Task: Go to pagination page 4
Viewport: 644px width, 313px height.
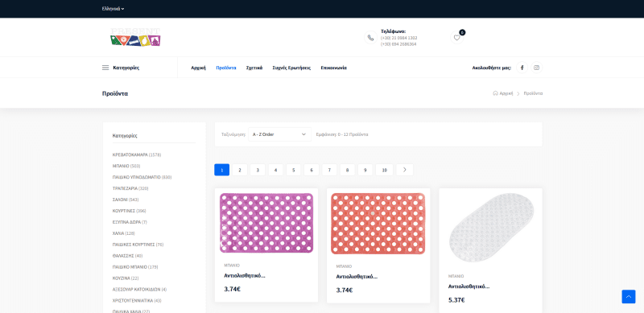Action: click(275, 170)
